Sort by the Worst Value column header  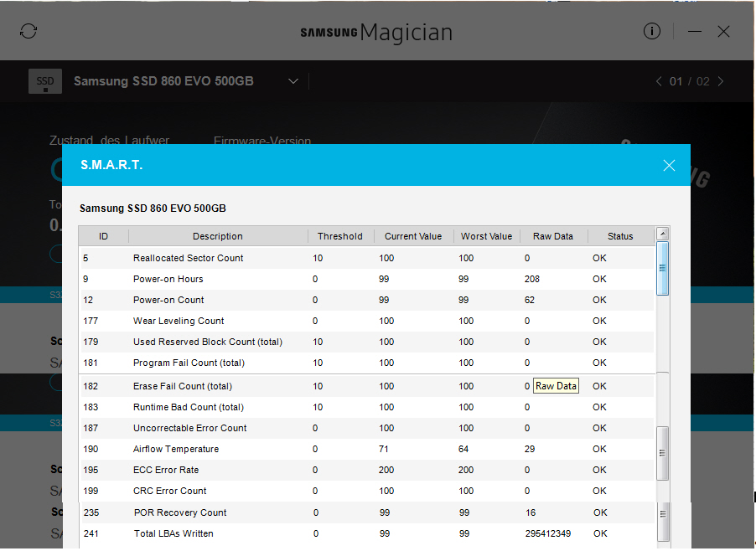(486, 236)
